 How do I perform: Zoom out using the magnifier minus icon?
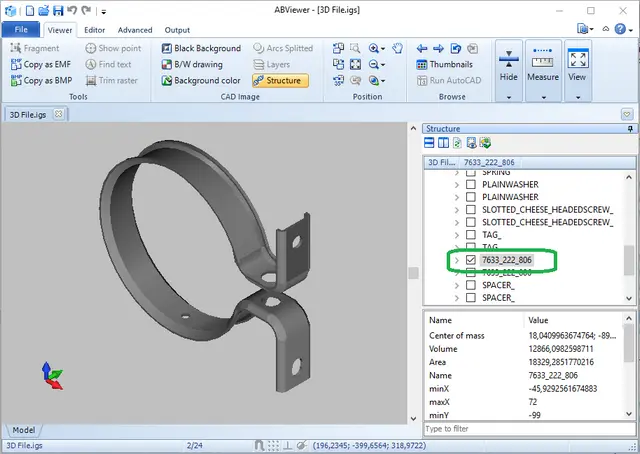tap(373, 64)
